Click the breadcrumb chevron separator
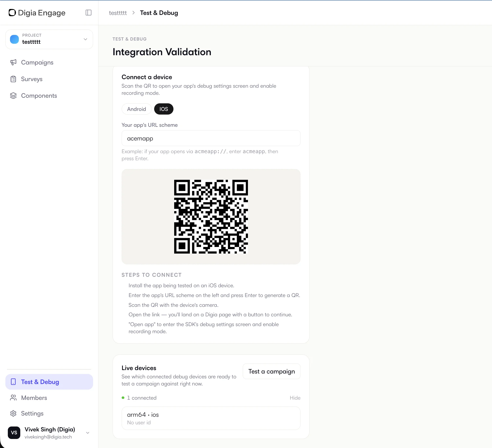The height and width of the screenshot is (448, 492). pyautogui.click(x=134, y=13)
